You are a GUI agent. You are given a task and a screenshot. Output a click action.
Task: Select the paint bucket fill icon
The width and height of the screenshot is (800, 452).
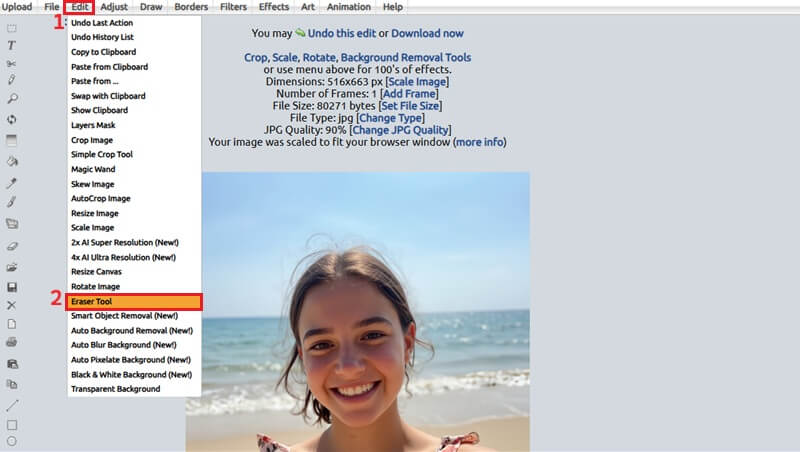pos(12,162)
